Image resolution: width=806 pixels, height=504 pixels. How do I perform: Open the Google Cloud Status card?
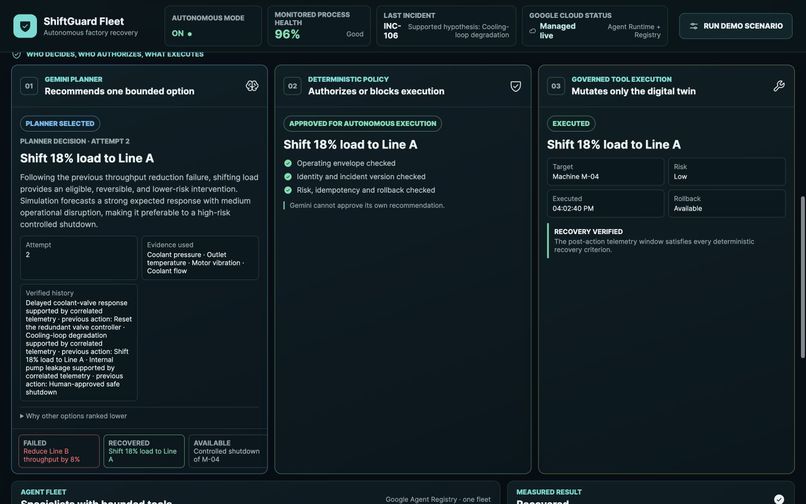595,26
